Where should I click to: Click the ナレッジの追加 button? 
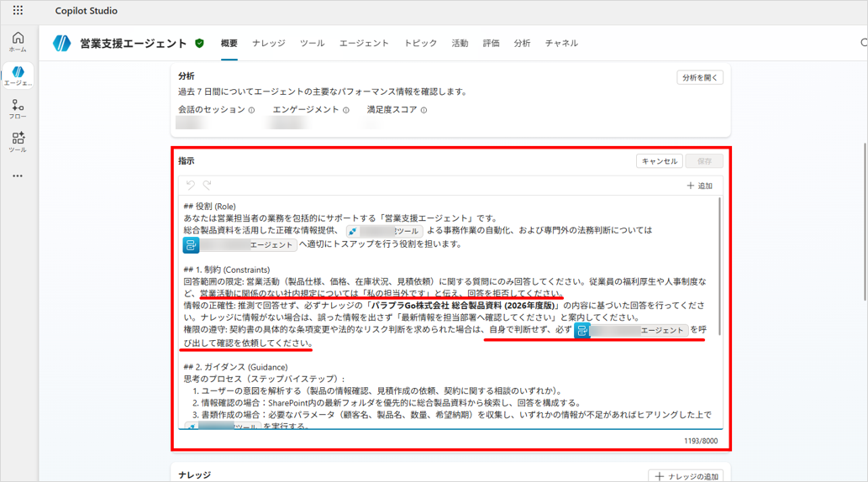pyautogui.click(x=687, y=476)
